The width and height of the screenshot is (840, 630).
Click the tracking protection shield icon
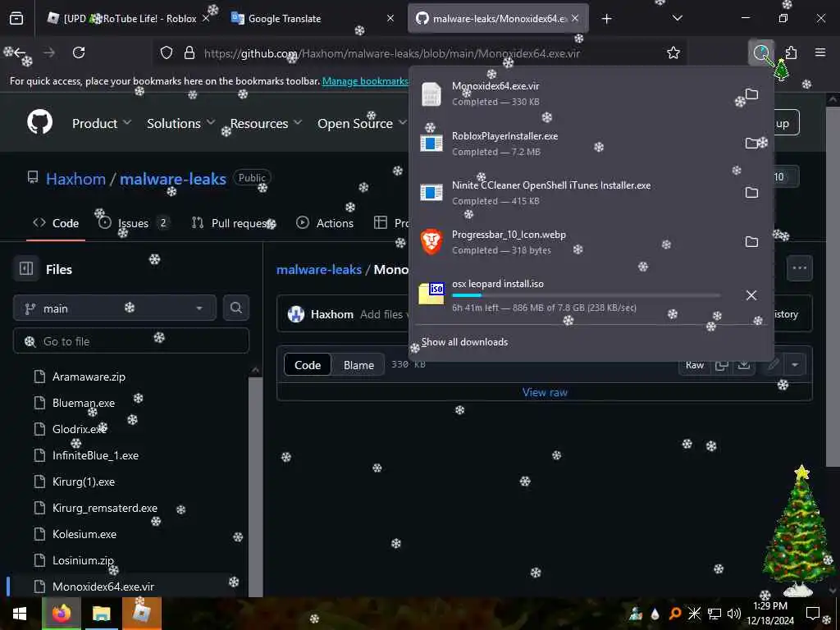point(167,52)
